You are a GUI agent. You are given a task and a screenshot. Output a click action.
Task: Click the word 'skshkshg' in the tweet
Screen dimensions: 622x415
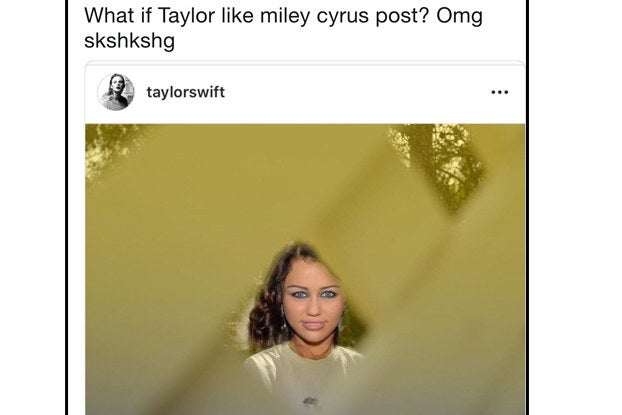coord(129,41)
